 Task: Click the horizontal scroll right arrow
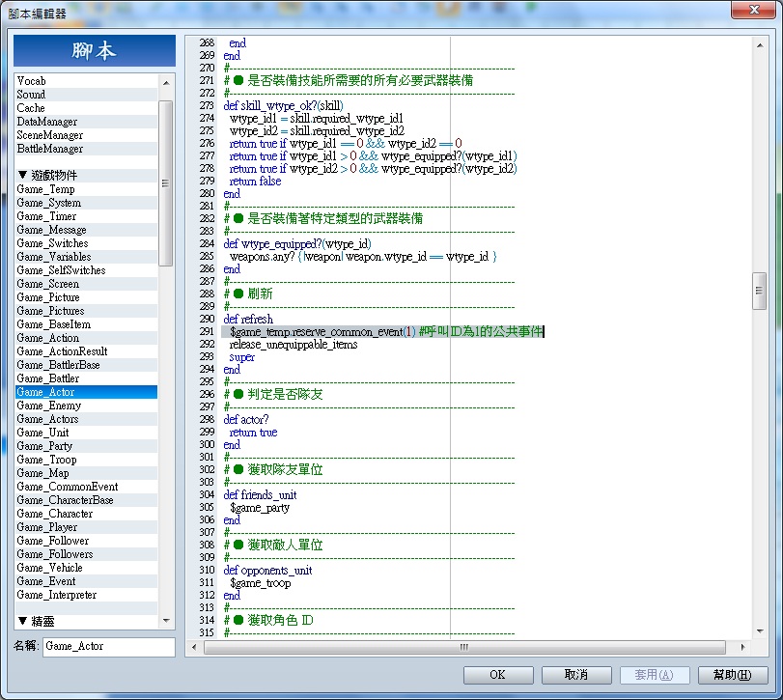click(743, 647)
